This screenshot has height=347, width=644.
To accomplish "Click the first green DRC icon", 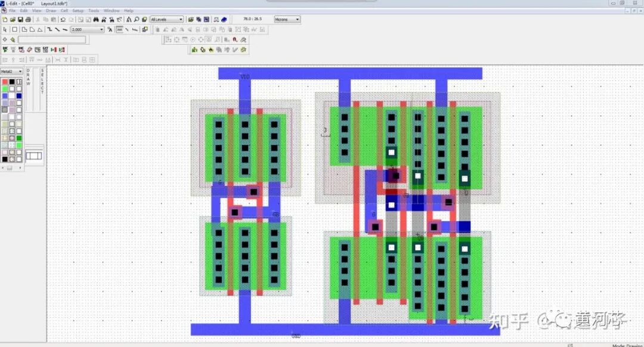I will (5, 49).
